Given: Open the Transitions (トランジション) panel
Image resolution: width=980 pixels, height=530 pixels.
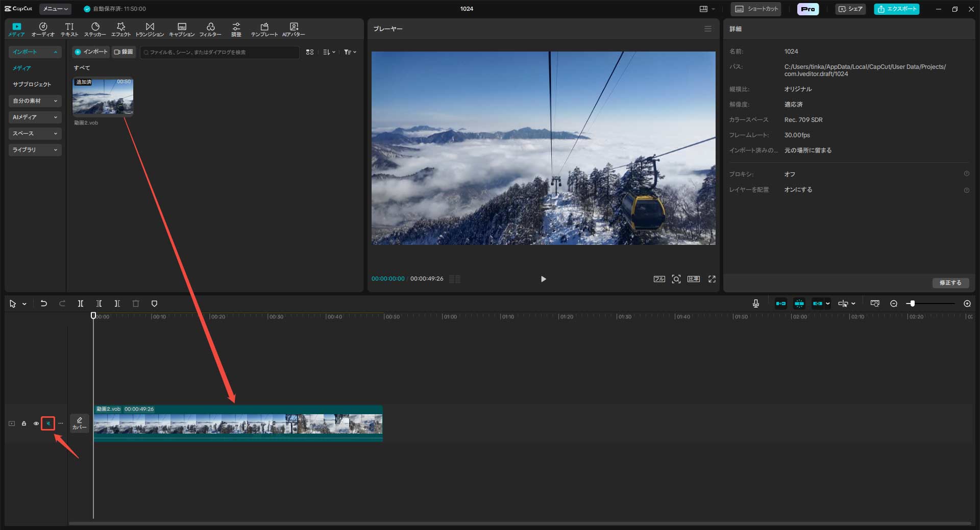Looking at the screenshot, I should [x=150, y=30].
